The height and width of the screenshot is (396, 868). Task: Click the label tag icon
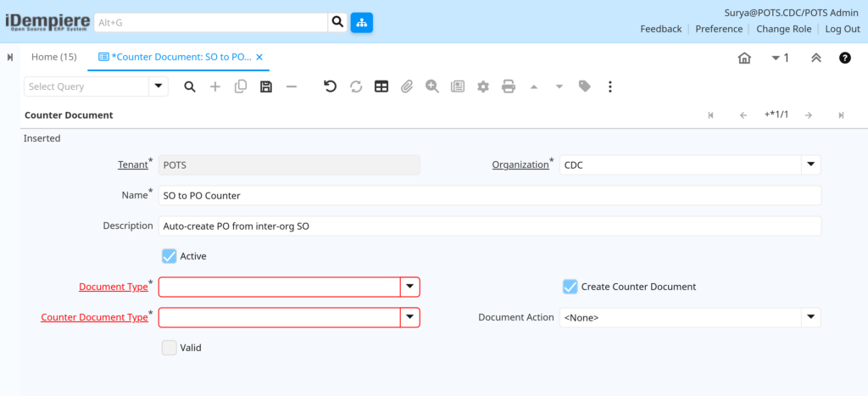tap(585, 86)
